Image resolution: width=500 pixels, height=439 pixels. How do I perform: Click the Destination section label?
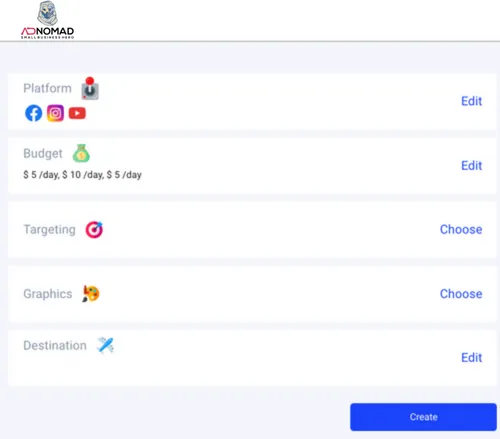55,346
